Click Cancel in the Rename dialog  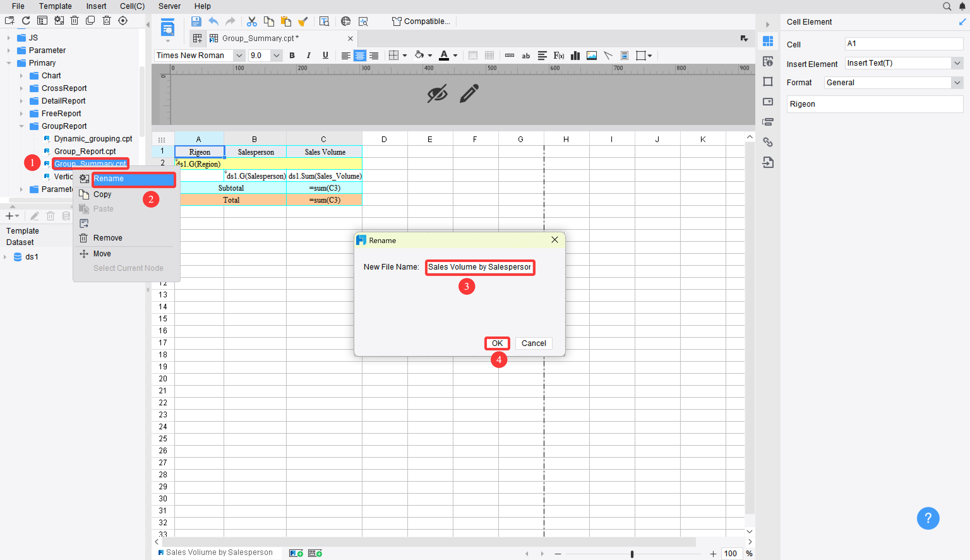(x=533, y=343)
